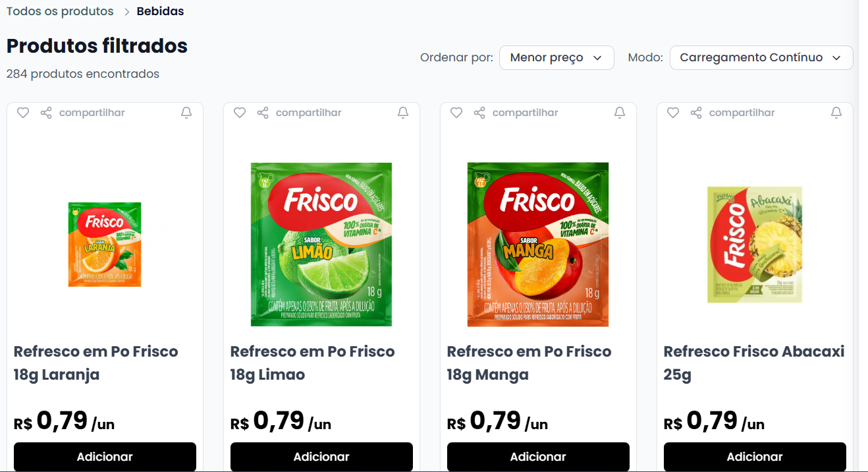868x472 pixels.
Task: Enable price alert bell for Frisco Abacaxi
Action: coord(836,113)
